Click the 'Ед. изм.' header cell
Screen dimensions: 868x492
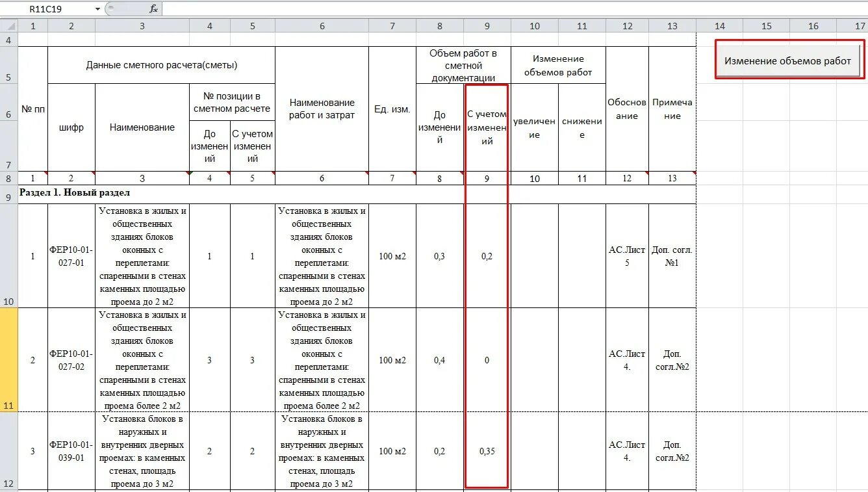pyautogui.click(x=392, y=109)
